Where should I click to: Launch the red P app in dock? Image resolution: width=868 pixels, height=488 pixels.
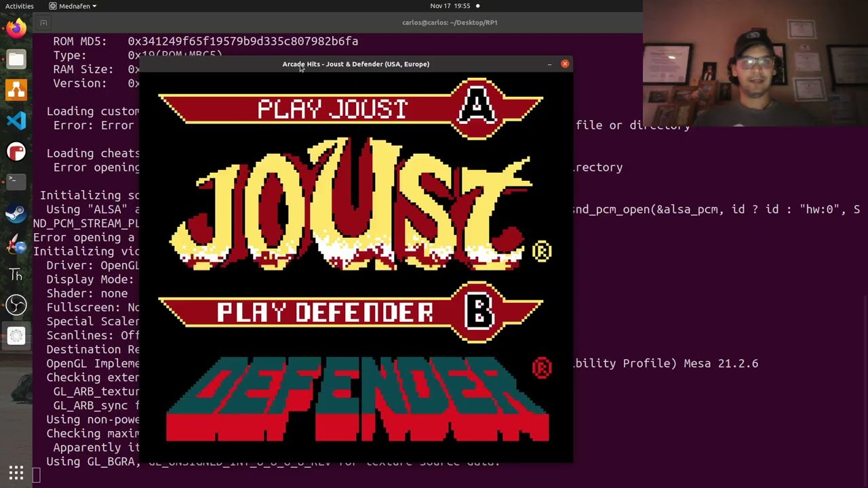16,152
